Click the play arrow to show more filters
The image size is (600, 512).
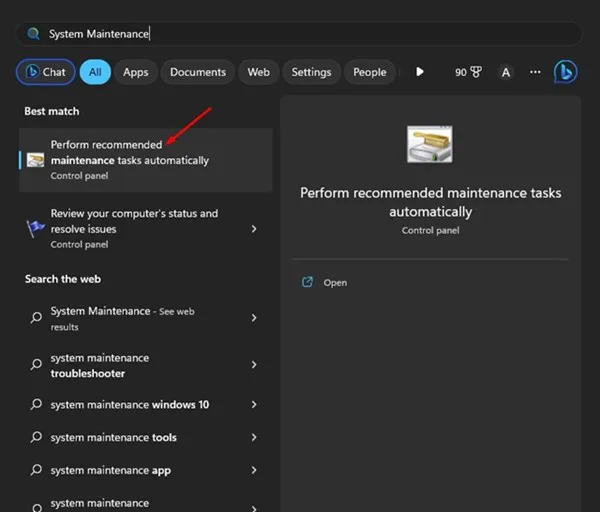[x=420, y=72]
